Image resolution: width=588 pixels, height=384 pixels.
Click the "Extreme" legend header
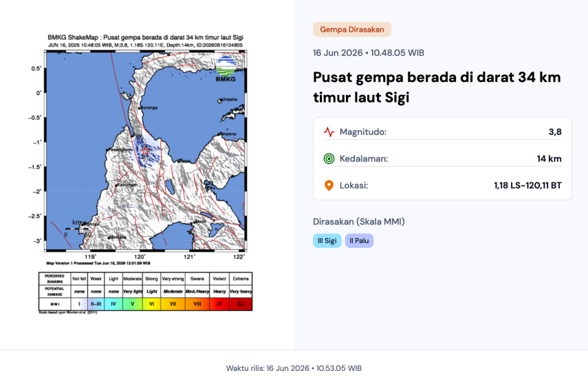pos(241,279)
